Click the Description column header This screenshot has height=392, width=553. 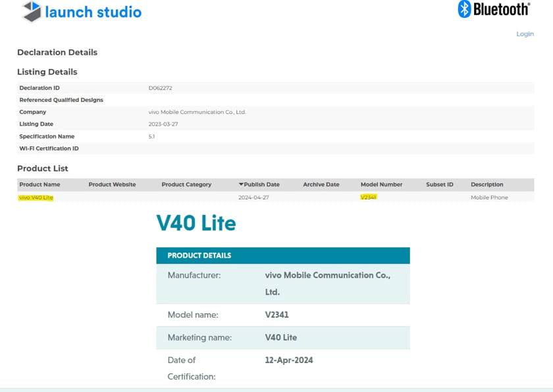487,185
